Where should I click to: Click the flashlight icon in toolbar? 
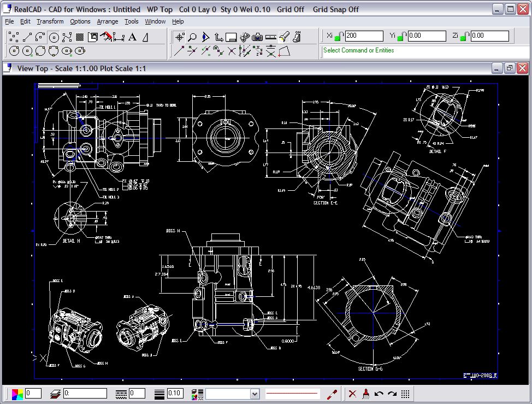click(284, 37)
